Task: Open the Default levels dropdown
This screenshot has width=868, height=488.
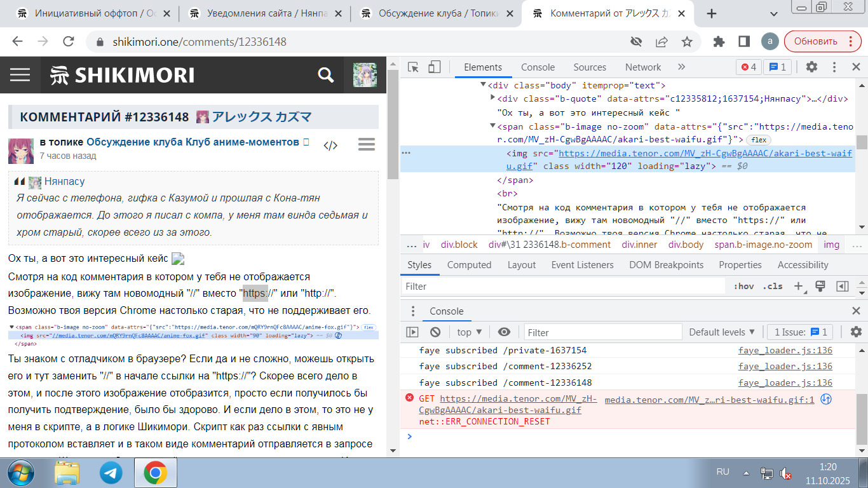Action: click(722, 332)
